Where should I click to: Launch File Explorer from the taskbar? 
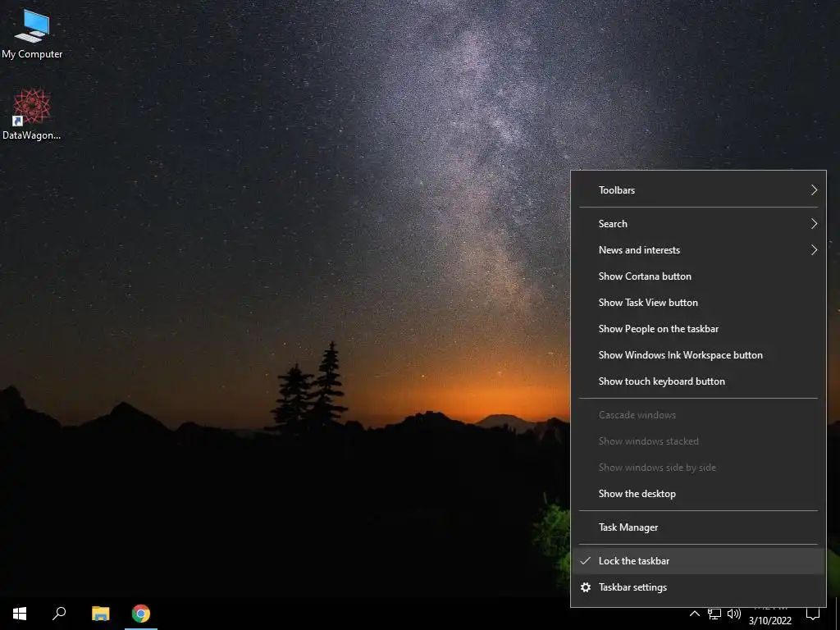100,614
